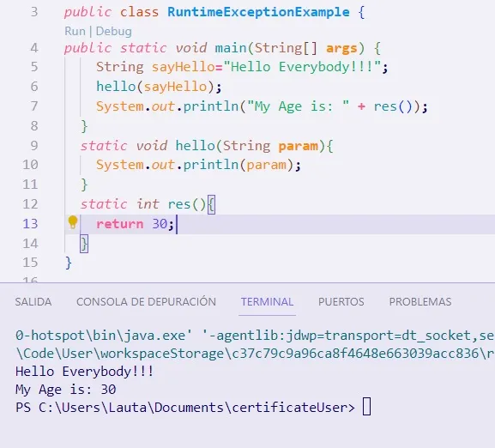Click the terminal prompt cursor after certificateUser>

coord(366,407)
